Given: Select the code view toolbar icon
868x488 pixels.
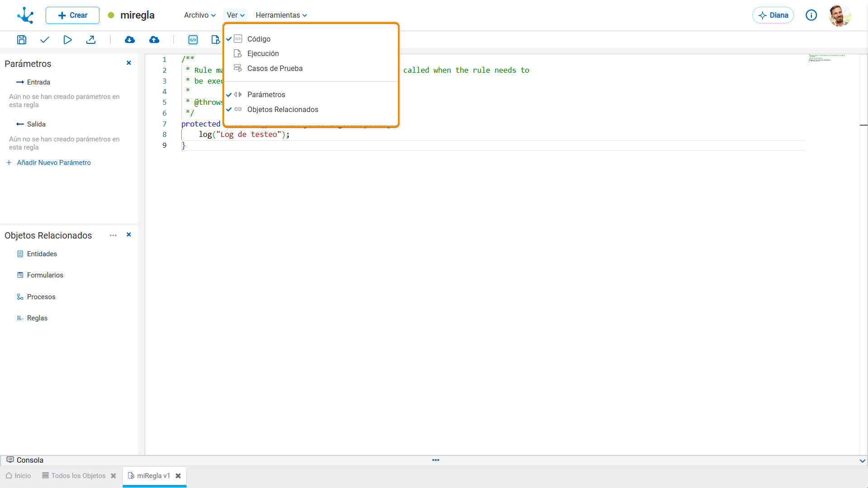Looking at the screenshot, I should (193, 40).
